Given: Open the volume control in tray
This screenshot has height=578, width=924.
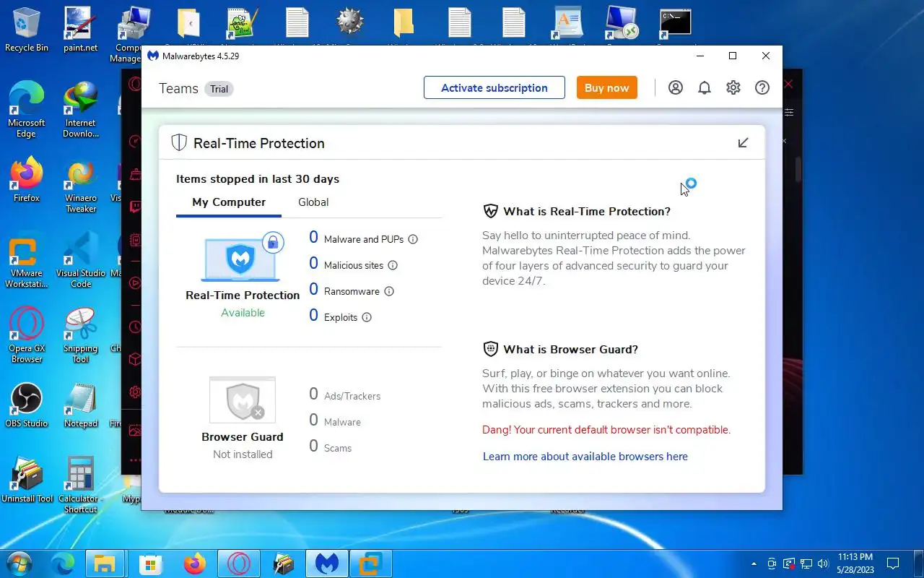Looking at the screenshot, I should (823, 564).
